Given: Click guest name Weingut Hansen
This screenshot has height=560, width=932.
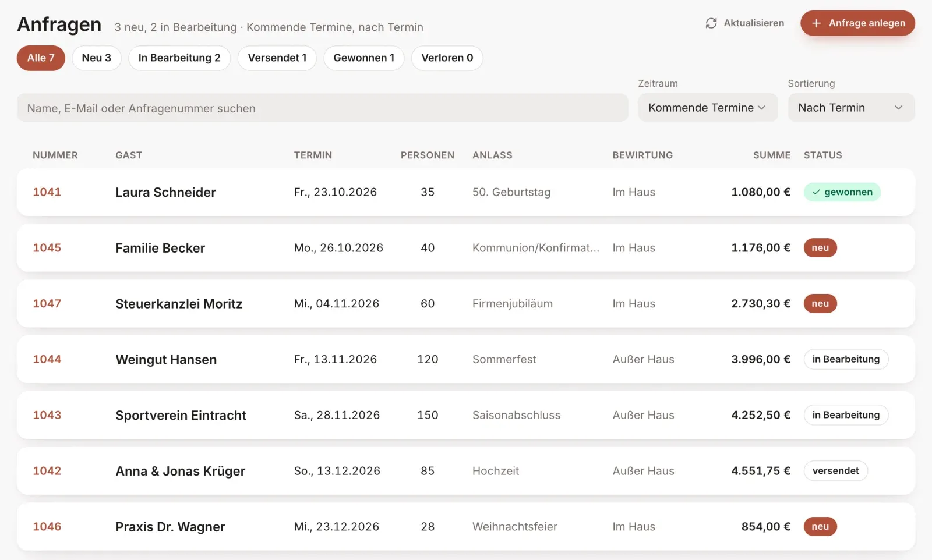Looking at the screenshot, I should pos(166,360).
